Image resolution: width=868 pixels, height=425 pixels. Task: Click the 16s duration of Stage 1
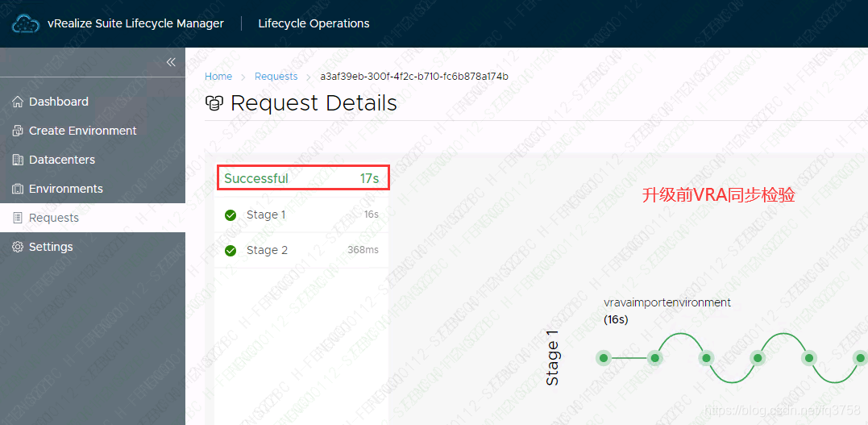tap(372, 215)
